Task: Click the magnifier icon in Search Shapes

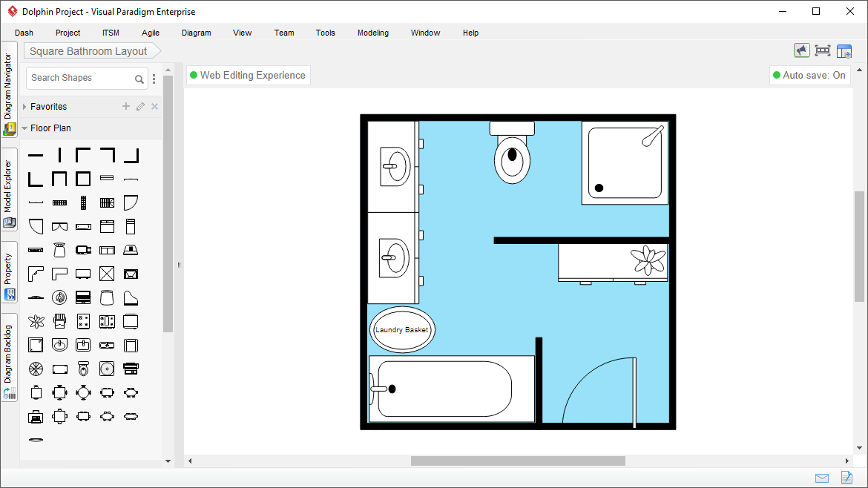Action: (x=139, y=79)
